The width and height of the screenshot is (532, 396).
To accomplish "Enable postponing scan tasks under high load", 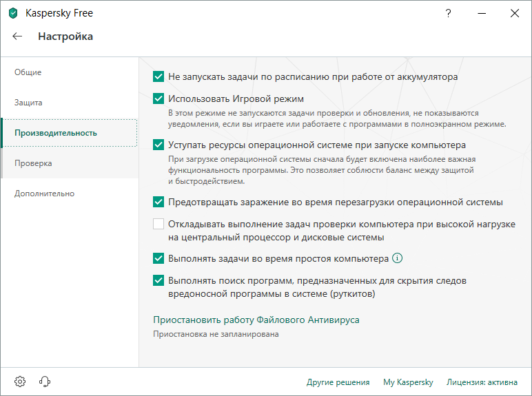I will coord(158,225).
